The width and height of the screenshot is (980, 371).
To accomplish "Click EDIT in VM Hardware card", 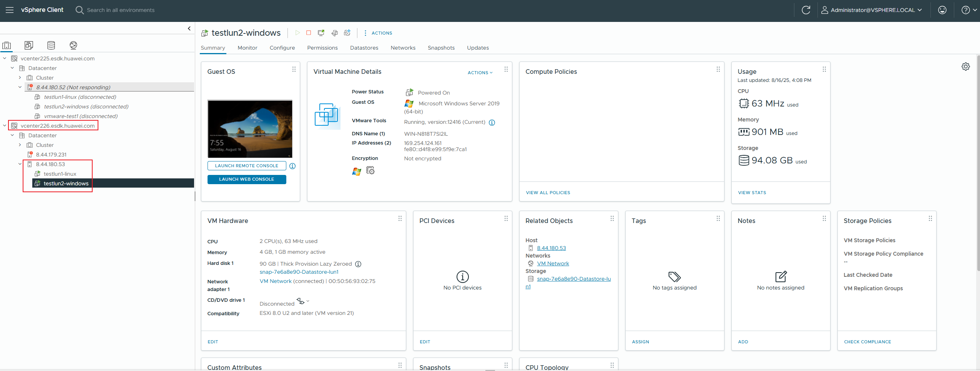I will pos(213,342).
